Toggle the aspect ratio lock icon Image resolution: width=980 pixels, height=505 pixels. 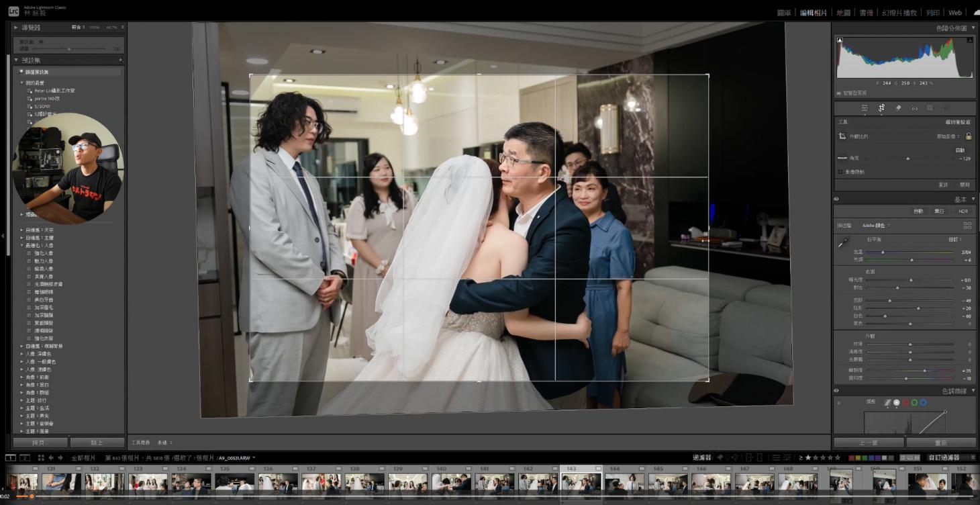click(x=969, y=136)
